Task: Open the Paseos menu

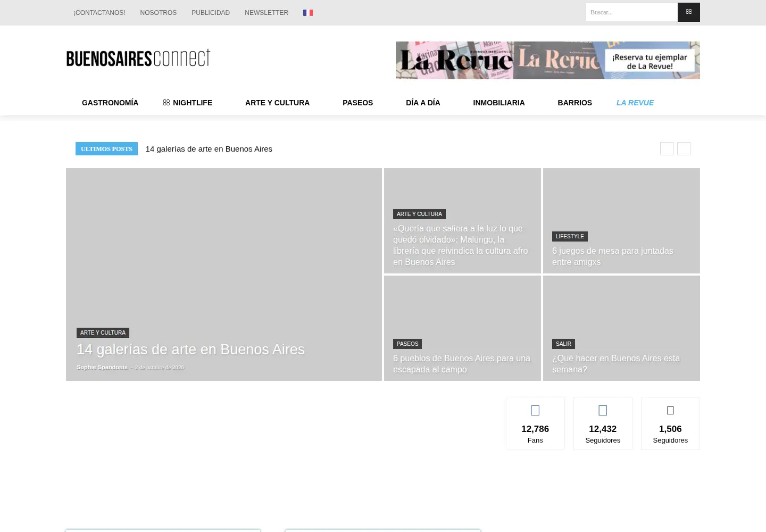Action: (x=357, y=103)
